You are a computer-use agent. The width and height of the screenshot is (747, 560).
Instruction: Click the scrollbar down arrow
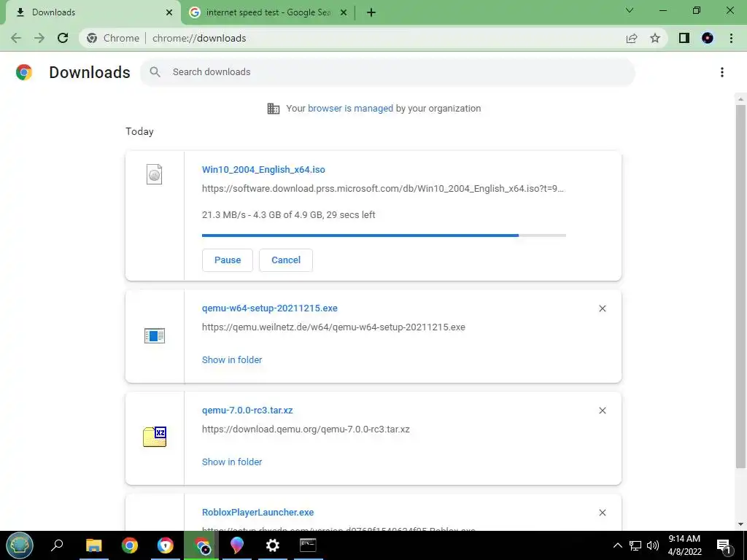point(740,524)
